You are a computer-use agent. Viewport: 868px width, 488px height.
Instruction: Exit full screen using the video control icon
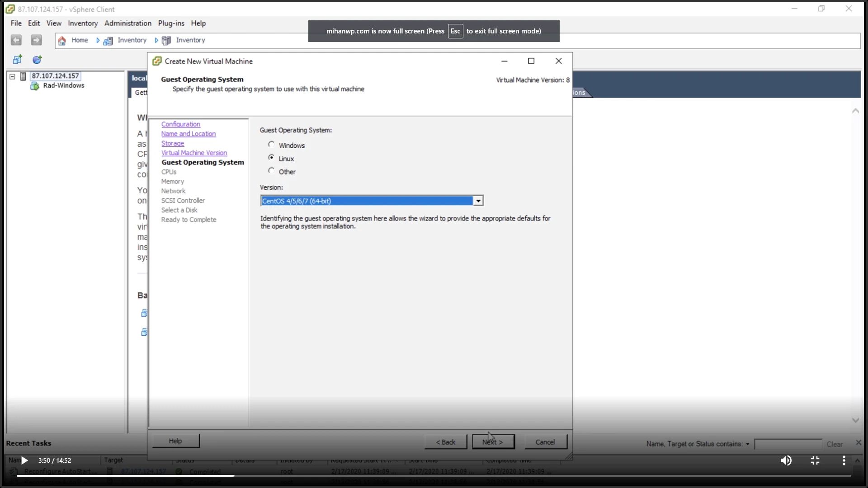(815, 460)
